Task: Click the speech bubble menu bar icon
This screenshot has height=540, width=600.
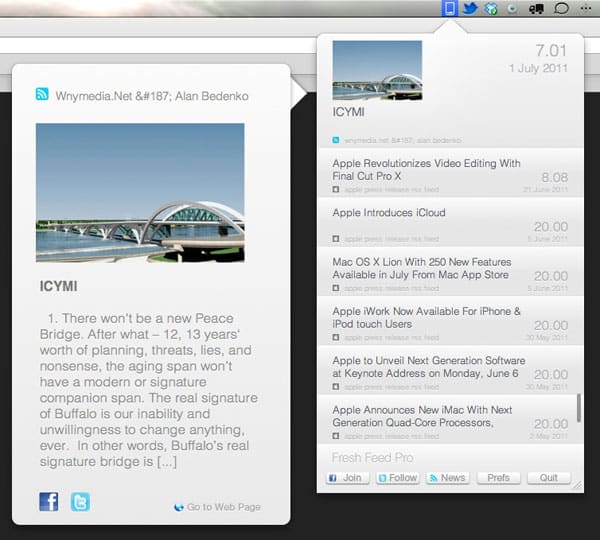Action: (x=561, y=9)
